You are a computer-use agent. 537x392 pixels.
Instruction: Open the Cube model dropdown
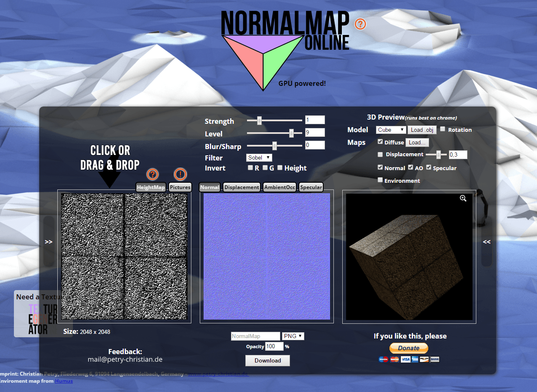click(x=391, y=130)
